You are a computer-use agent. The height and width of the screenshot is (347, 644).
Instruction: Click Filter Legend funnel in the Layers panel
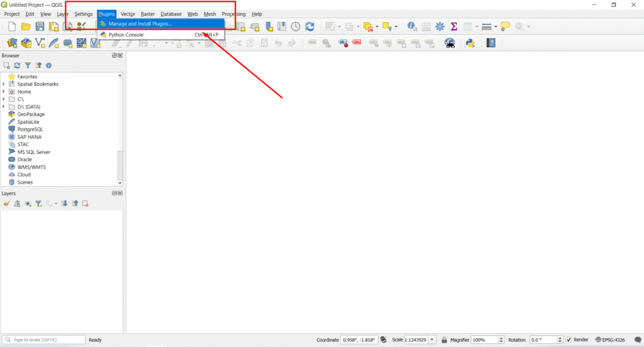(38, 204)
